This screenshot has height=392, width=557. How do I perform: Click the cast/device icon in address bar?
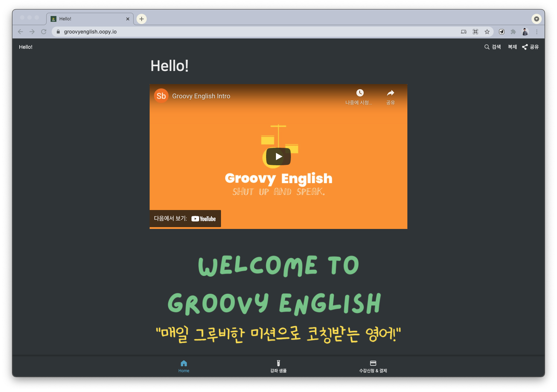click(464, 32)
